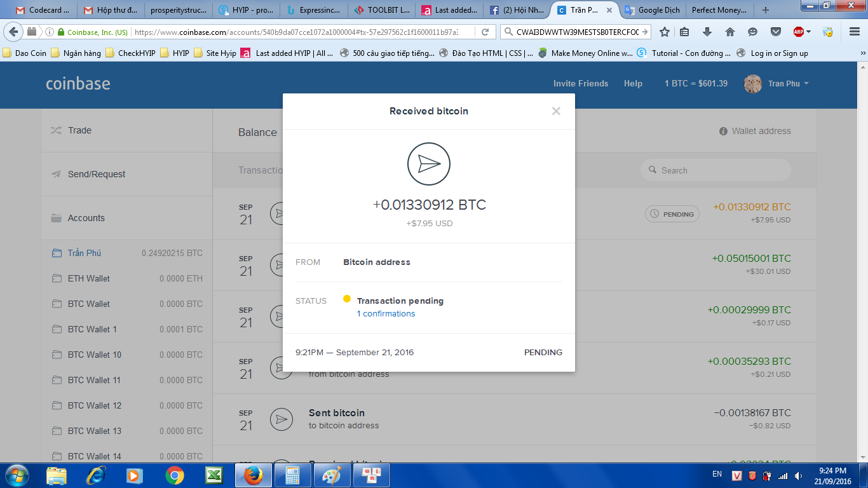The width and height of the screenshot is (868, 488).
Task: Click the +0.00029999 BTC amount
Action: click(x=749, y=310)
